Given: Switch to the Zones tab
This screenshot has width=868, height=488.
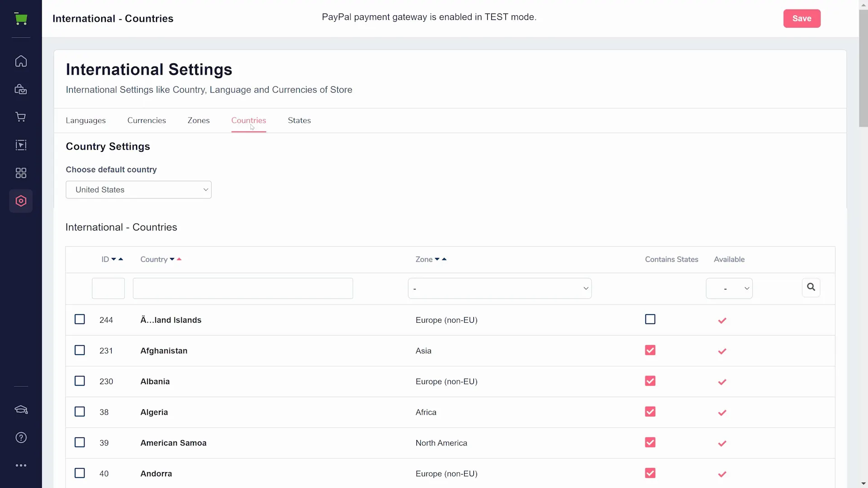Looking at the screenshot, I should coord(198,121).
